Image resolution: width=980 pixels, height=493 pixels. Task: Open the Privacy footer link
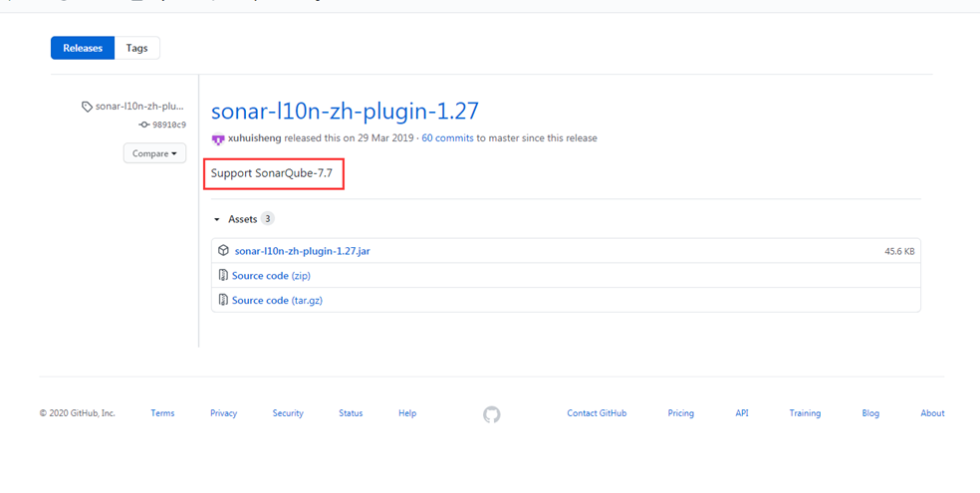tap(224, 413)
